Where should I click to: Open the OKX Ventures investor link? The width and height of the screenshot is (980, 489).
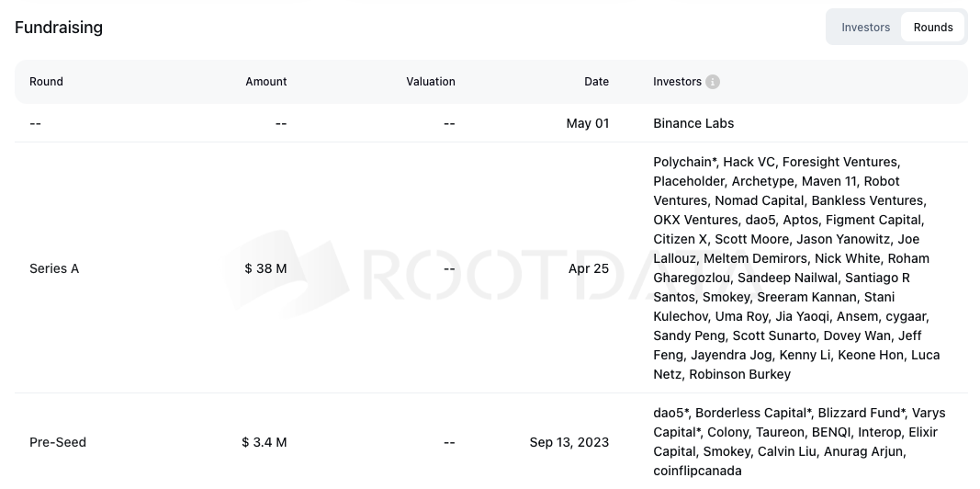click(x=695, y=220)
